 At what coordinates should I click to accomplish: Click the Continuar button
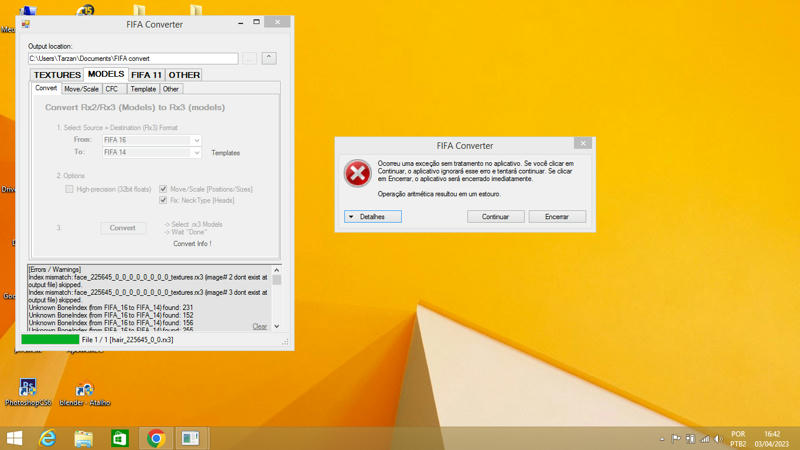[495, 217]
